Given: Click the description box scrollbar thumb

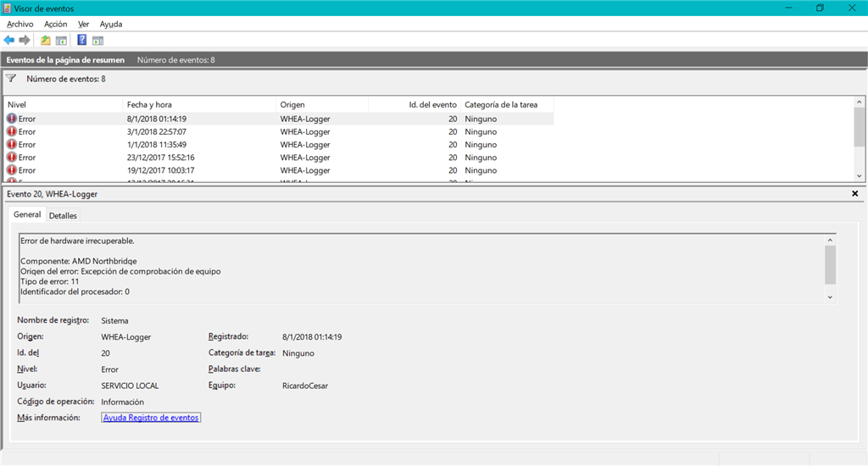Looking at the screenshot, I should [x=830, y=264].
